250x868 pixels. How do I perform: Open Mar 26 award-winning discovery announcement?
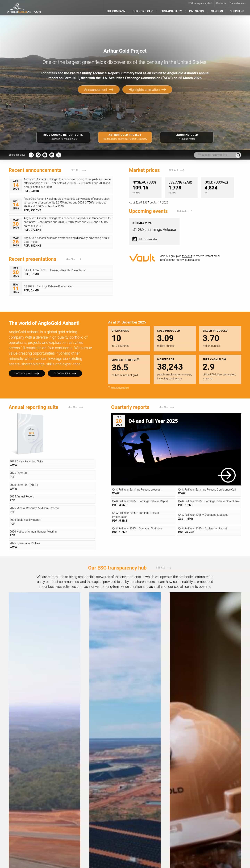[61, 242]
